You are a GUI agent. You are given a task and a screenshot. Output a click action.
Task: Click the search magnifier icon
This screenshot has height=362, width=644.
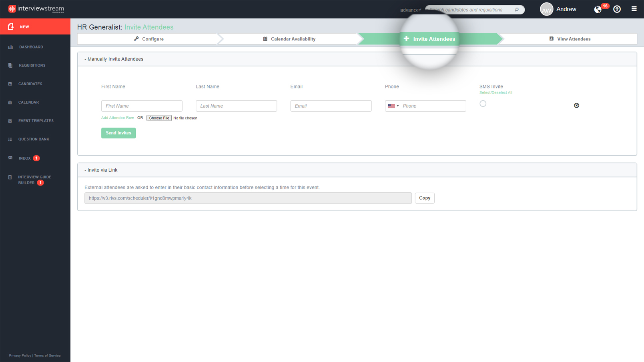[516, 10]
